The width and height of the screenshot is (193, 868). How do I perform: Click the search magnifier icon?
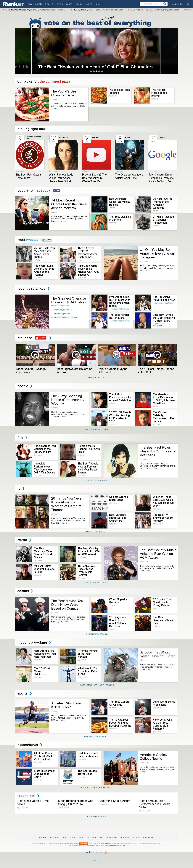tap(165, 4)
